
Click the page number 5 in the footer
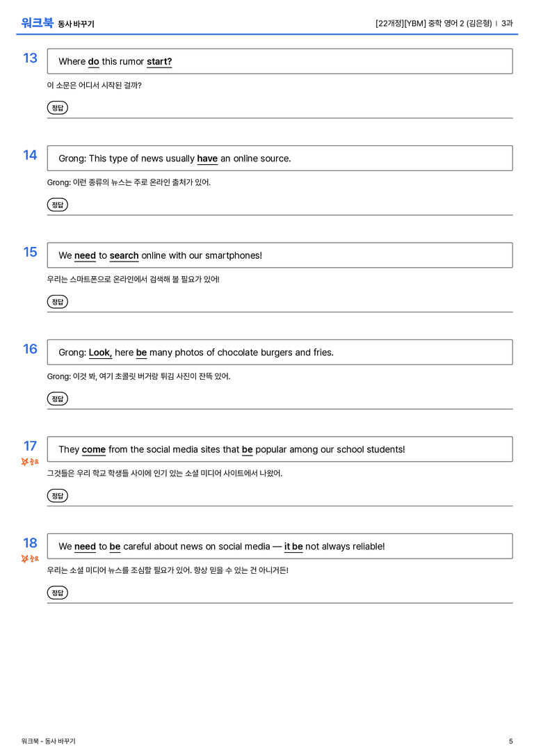point(511,741)
